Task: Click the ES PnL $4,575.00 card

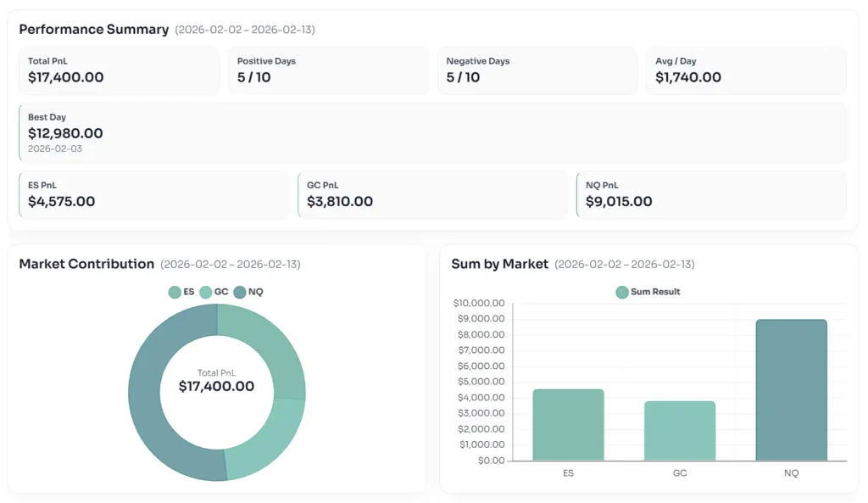Action: 153,195
